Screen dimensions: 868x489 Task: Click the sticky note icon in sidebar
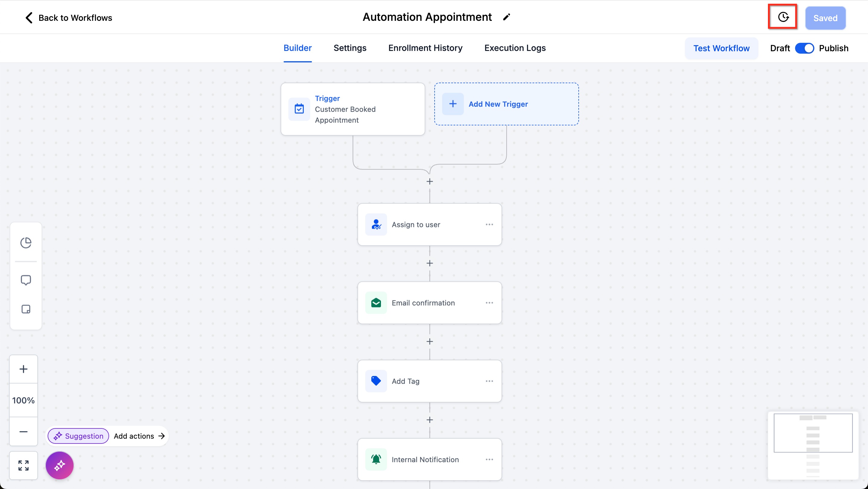[26, 309]
